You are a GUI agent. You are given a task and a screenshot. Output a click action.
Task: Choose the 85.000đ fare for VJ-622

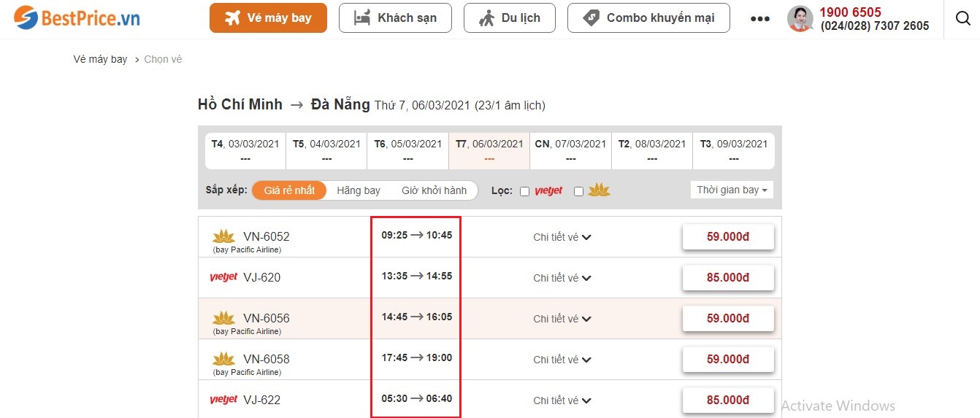(x=728, y=400)
